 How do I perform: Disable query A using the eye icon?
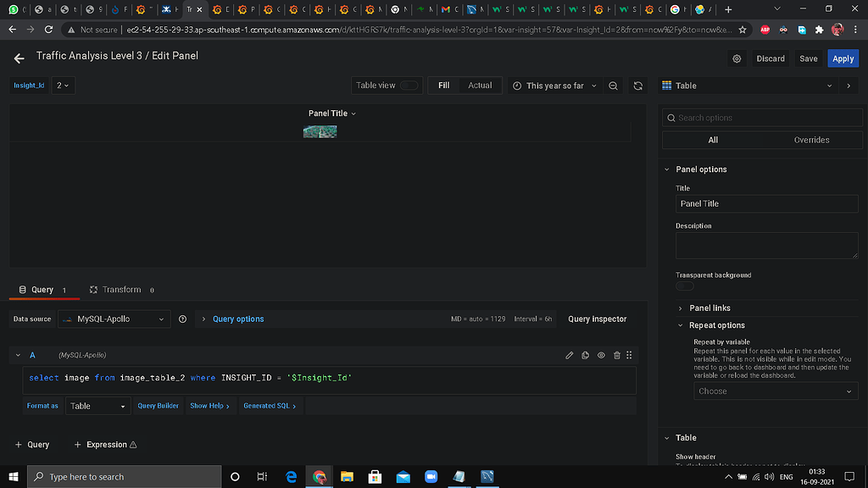(x=600, y=355)
